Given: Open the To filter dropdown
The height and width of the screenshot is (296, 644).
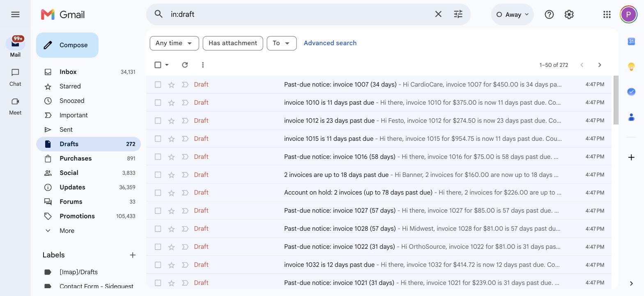Looking at the screenshot, I should pos(282,43).
